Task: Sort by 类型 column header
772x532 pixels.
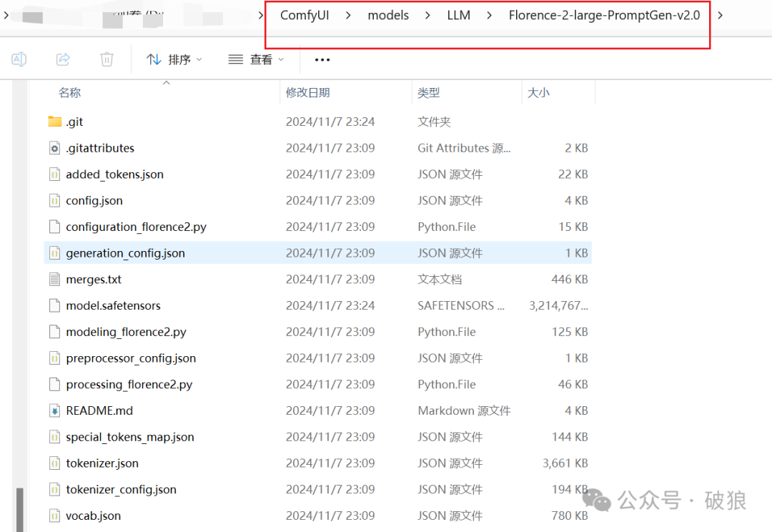Action: click(x=428, y=93)
